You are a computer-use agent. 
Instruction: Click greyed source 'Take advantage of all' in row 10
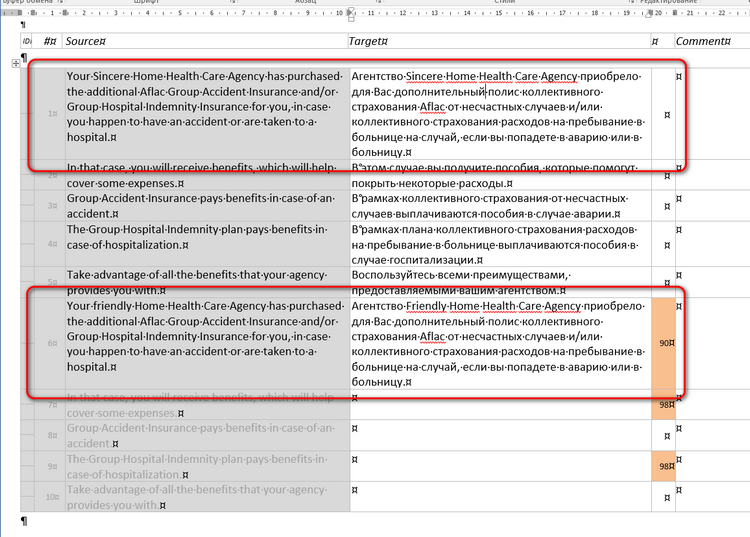pos(121,490)
